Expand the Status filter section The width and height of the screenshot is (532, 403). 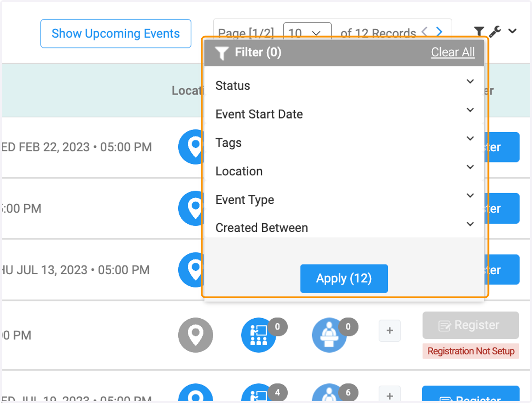pyautogui.click(x=344, y=85)
